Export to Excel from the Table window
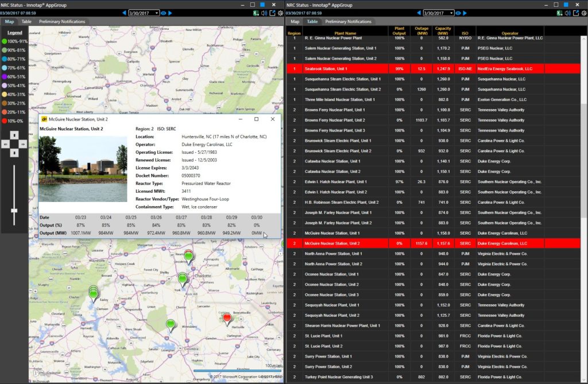The height and width of the screenshot is (384, 588). point(559,13)
